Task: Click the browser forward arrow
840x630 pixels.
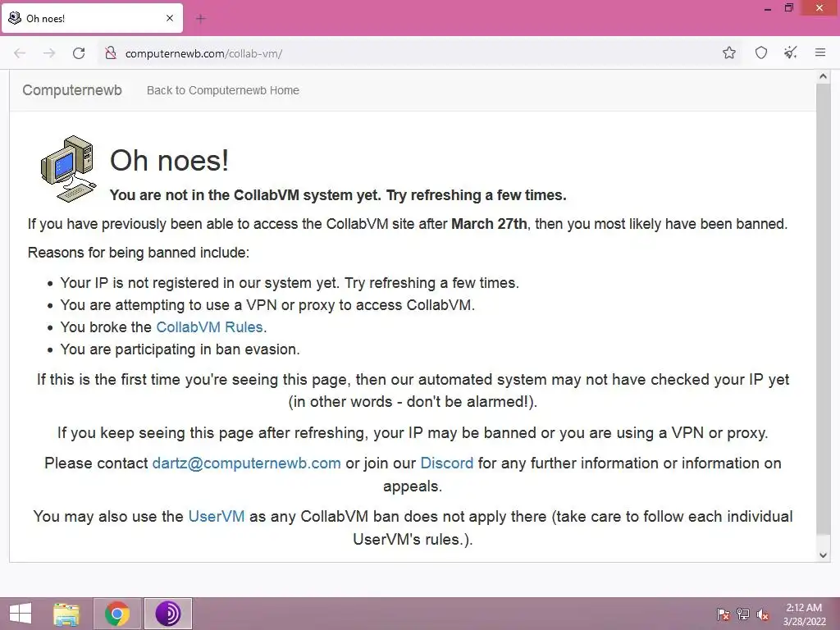Action: pos(49,53)
